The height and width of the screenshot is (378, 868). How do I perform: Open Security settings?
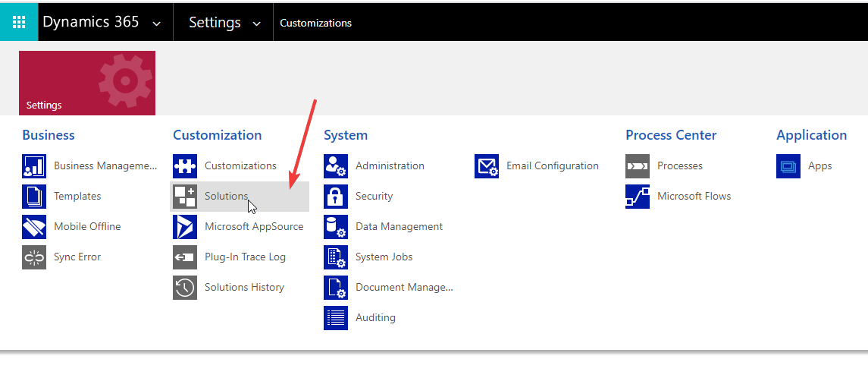pyautogui.click(x=374, y=196)
